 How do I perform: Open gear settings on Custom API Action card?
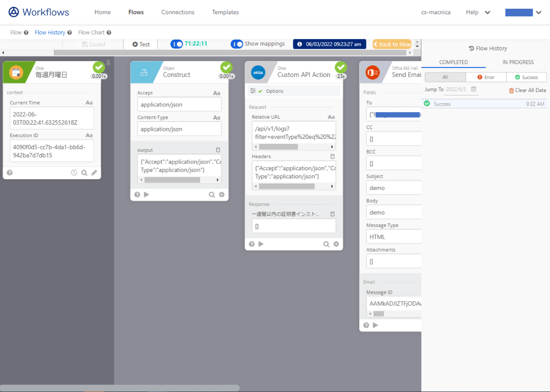[336, 244]
